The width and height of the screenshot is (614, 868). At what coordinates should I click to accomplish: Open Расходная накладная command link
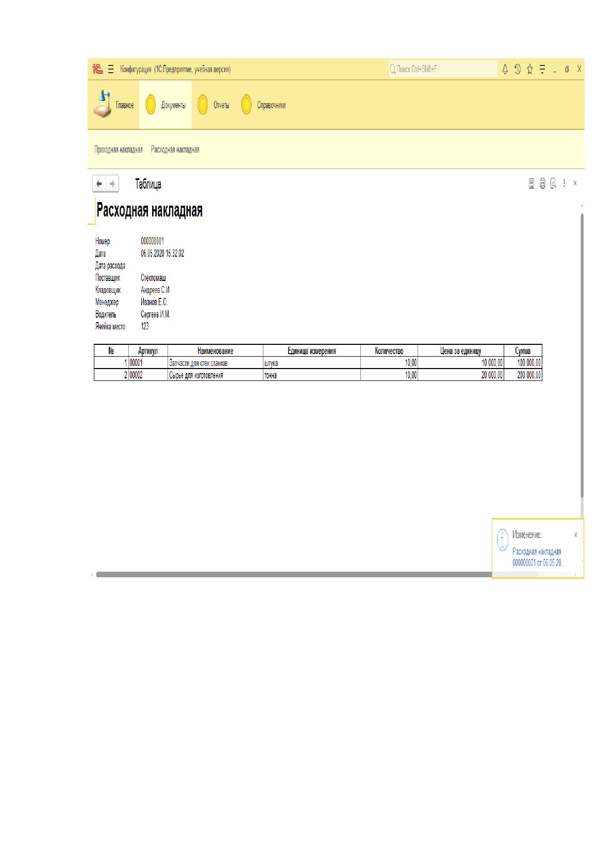point(175,149)
